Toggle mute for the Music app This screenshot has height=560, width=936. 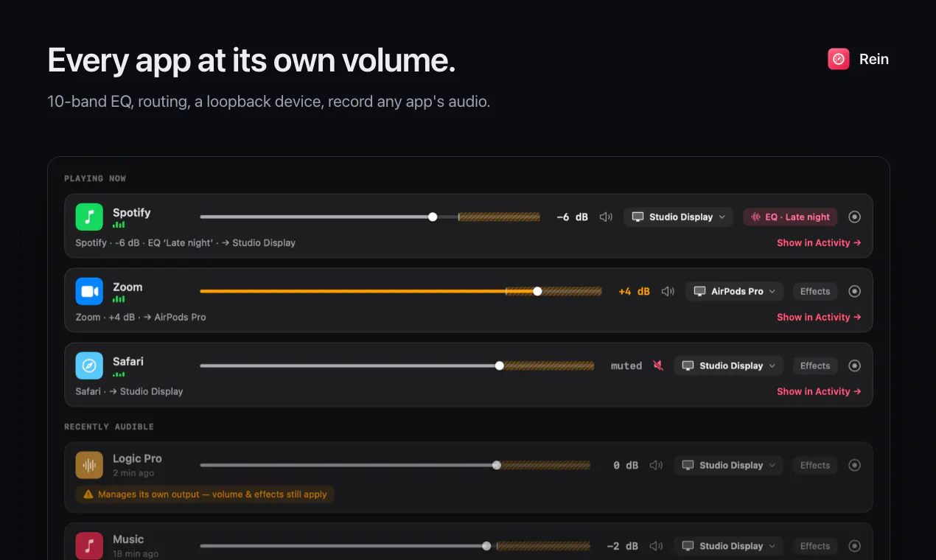tap(656, 546)
